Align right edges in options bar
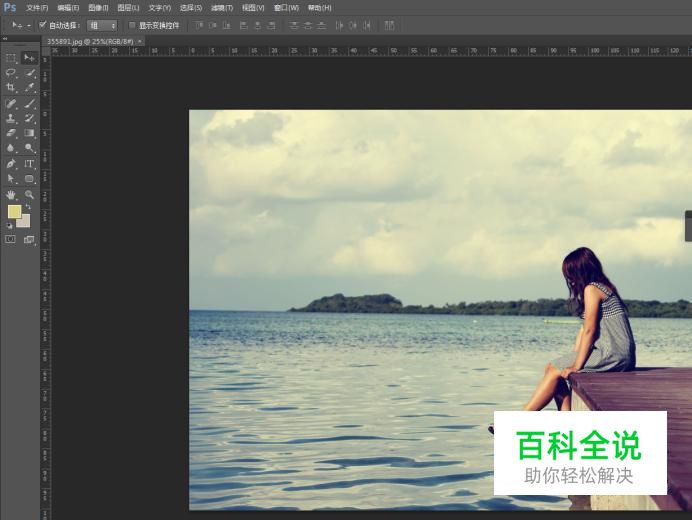Screen dimensions: 692x520 pyautogui.click(x=272, y=26)
